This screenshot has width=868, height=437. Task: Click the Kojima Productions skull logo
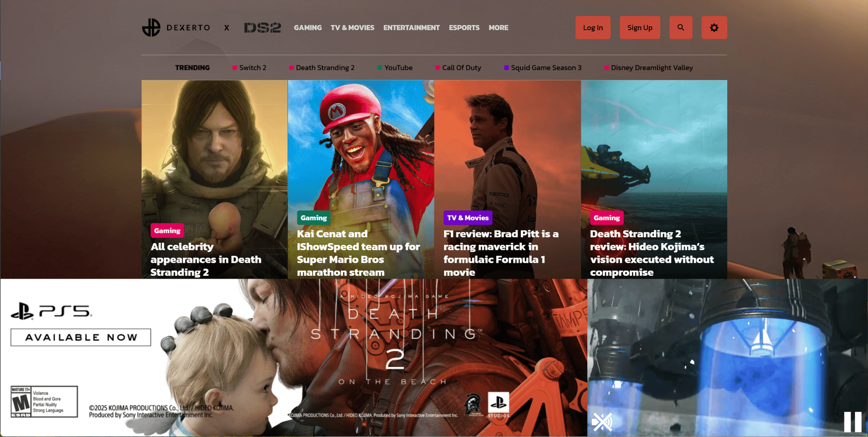pyautogui.click(x=474, y=405)
